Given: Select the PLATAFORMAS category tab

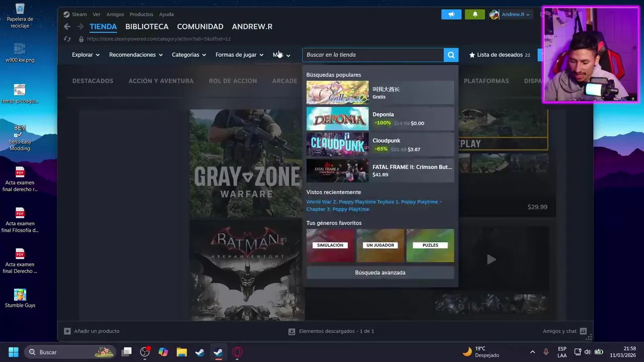Looking at the screenshot, I should pos(486,81).
